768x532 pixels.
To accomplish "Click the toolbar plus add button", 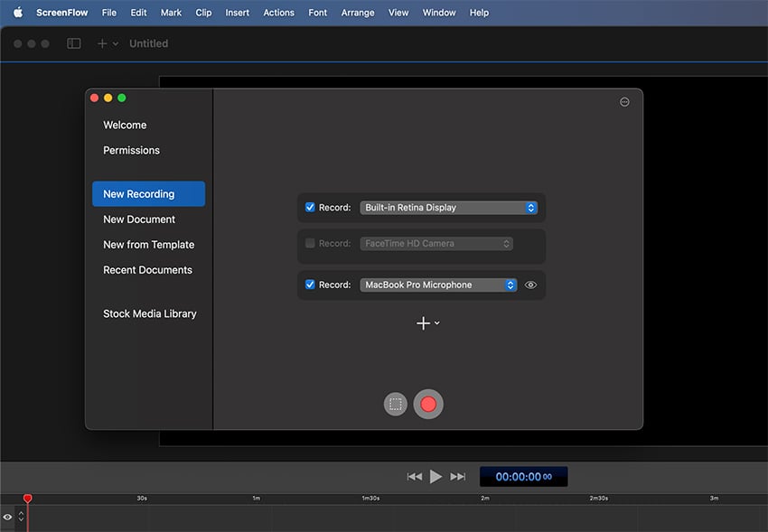I will point(102,43).
